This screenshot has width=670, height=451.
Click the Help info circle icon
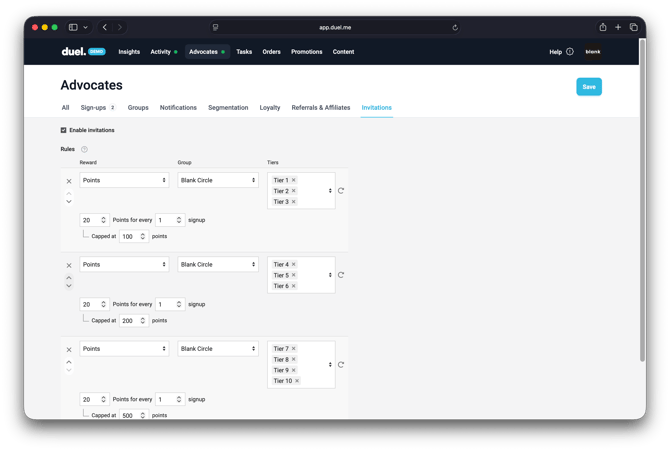570,52
